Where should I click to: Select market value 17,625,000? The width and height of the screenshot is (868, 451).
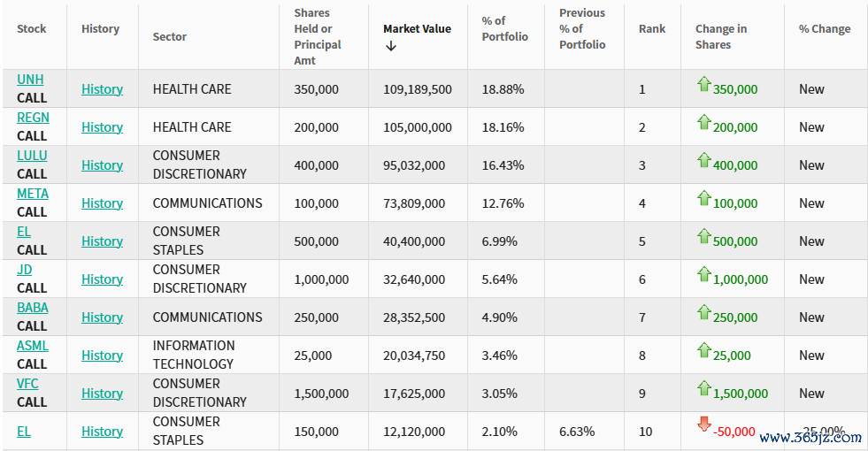click(x=414, y=394)
